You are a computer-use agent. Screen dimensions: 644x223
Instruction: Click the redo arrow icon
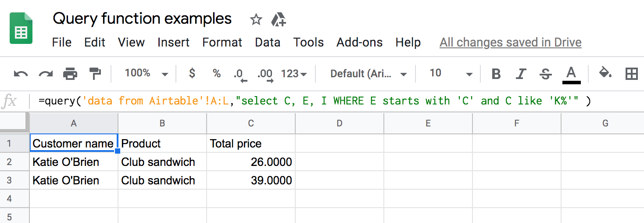46,73
